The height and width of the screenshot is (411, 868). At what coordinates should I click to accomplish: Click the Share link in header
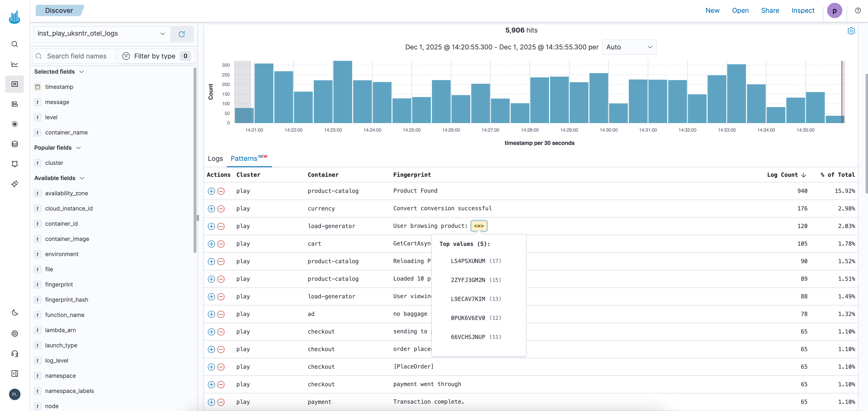click(x=770, y=10)
